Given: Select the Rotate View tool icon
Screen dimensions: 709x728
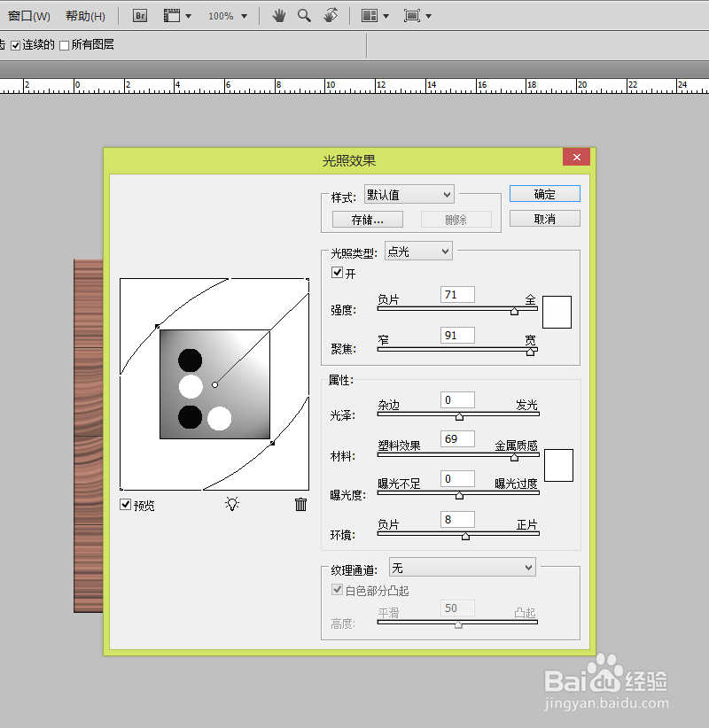Looking at the screenshot, I should coord(331,16).
